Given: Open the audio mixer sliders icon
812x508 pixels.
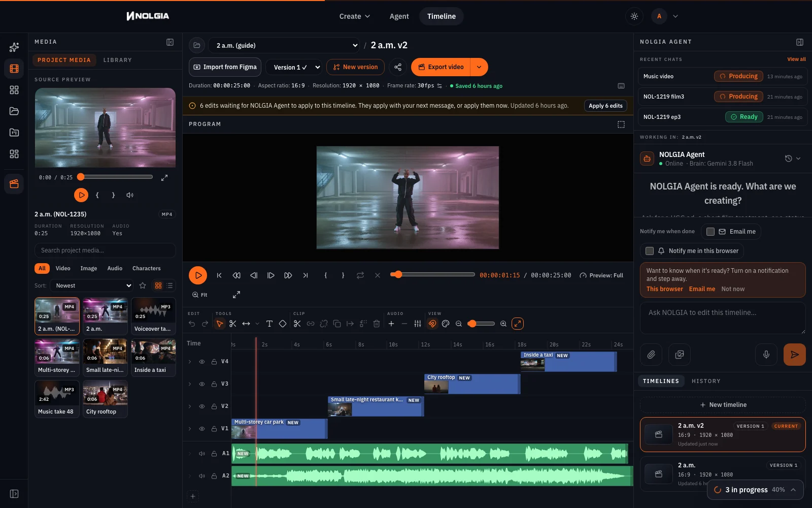Looking at the screenshot, I should point(418,324).
